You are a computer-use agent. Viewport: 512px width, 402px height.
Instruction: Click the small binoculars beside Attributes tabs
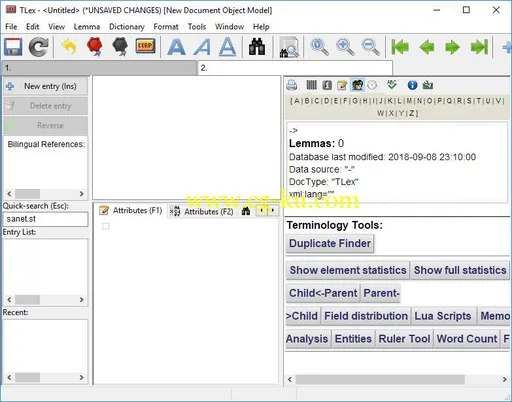click(x=246, y=211)
